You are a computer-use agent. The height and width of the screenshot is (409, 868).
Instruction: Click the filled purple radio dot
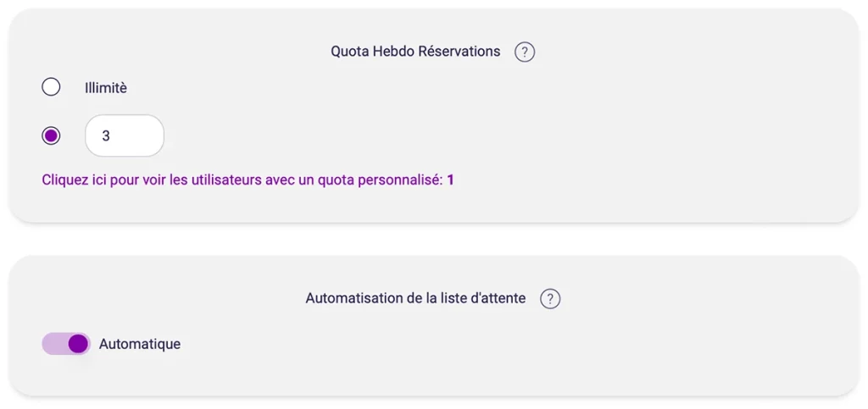51,135
